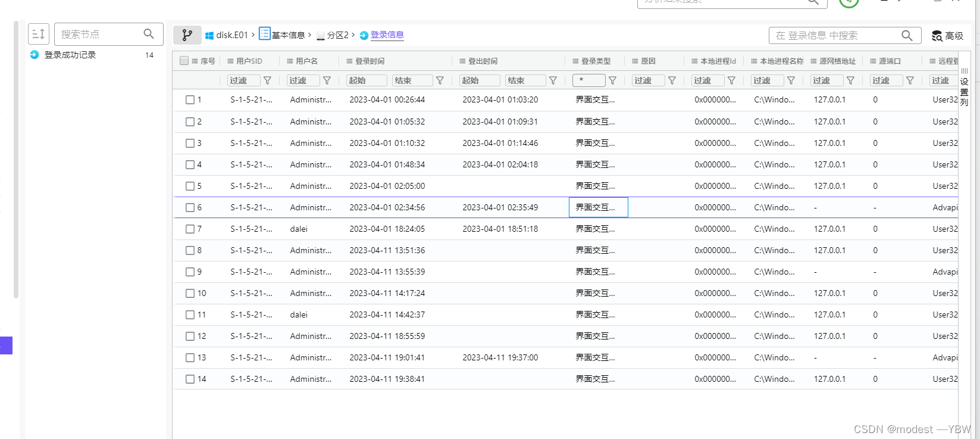Open 登录信息 breadcrumb link

click(387, 35)
